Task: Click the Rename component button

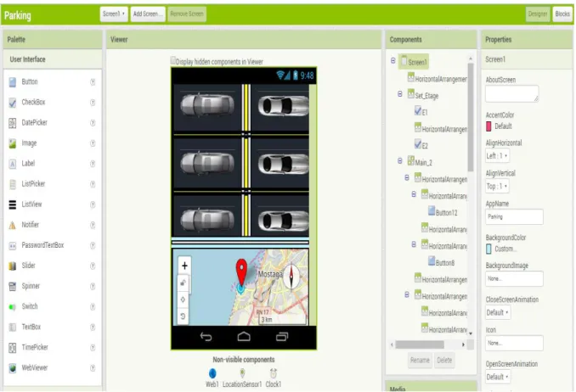Action: click(x=420, y=361)
